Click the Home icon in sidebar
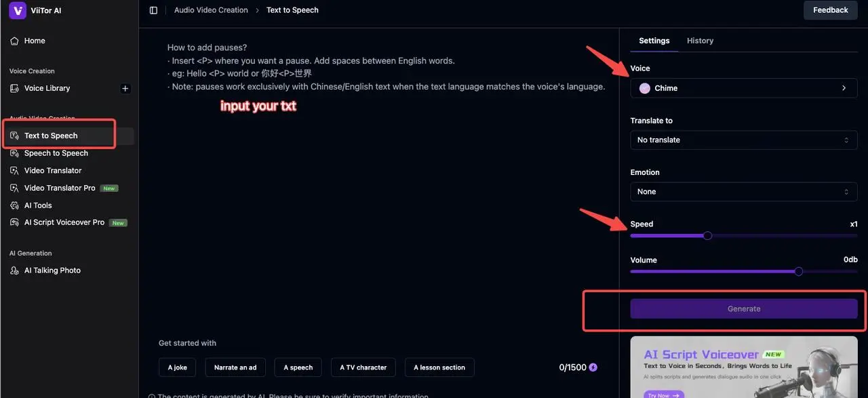Viewport: 868px width, 398px height. pyautogui.click(x=14, y=41)
